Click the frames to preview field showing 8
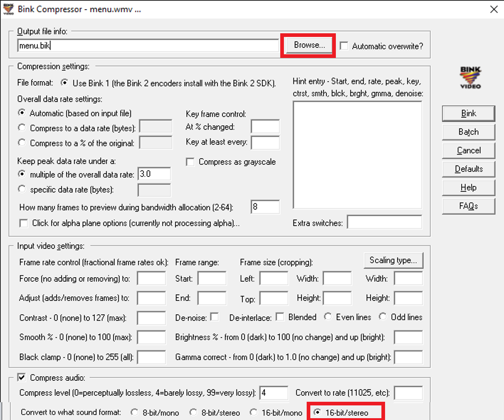 coord(265,207)
